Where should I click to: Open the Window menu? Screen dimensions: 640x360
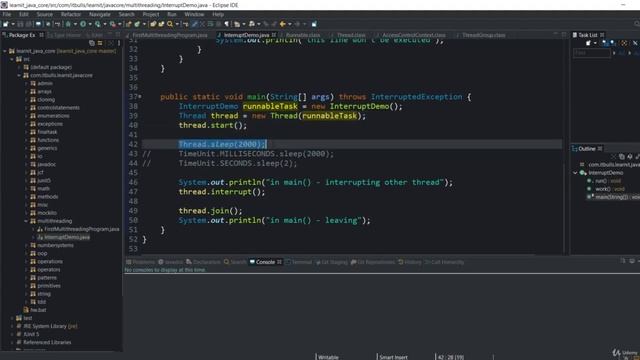194,14
